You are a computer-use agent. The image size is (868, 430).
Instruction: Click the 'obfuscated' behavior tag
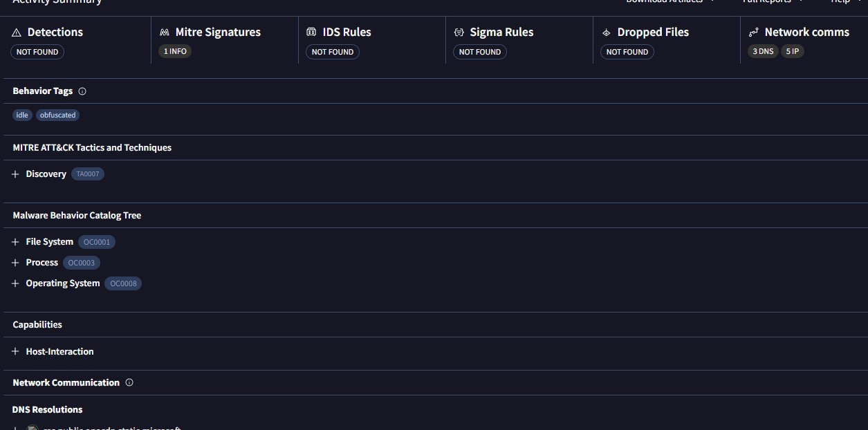[57, 115]
